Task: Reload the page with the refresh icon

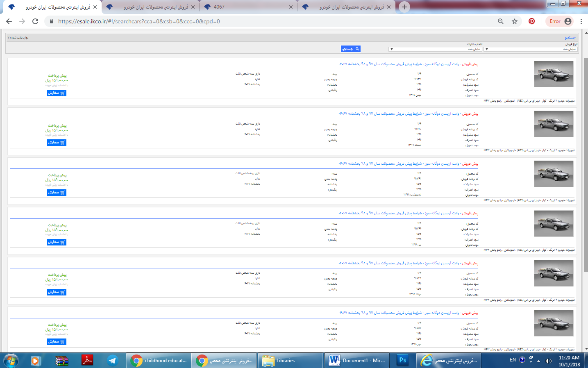Action: pyautogui.click(x=35, y=21)
